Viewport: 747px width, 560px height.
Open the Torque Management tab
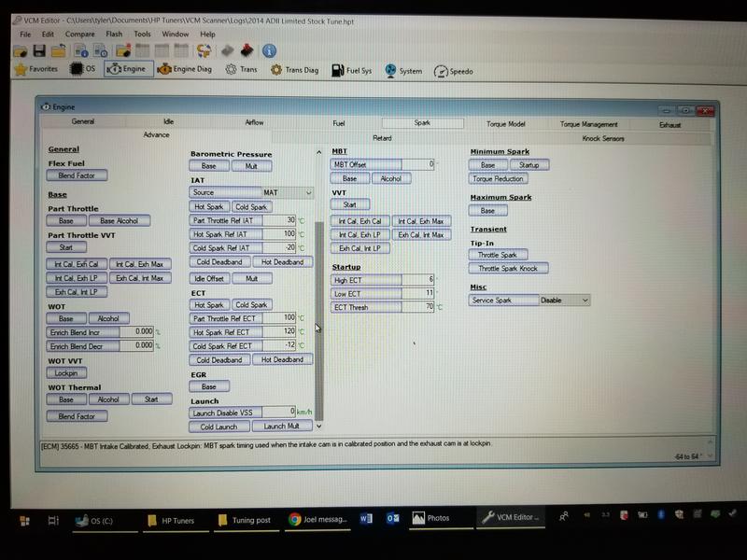tap(588, 124)
